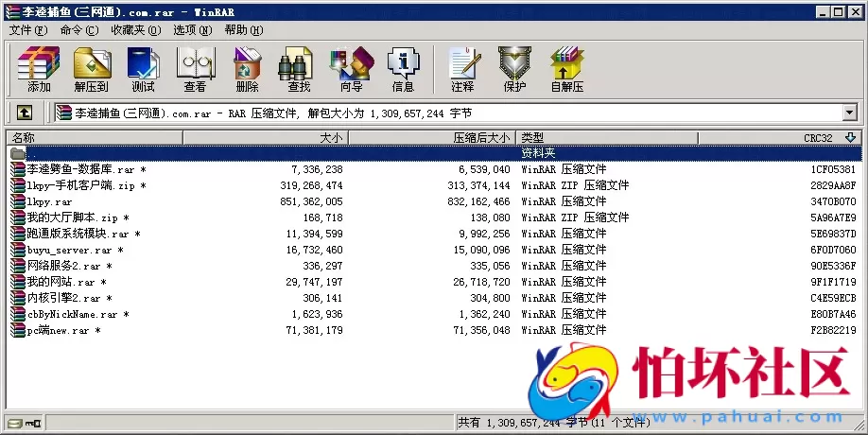
Task: Open the Favorites (收藏夹) menu
Action: click(x=135, y=30)
